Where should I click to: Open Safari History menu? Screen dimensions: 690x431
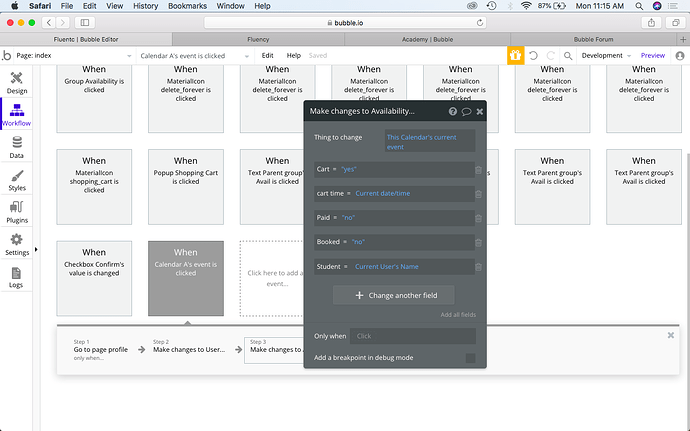tap(145, 6)
